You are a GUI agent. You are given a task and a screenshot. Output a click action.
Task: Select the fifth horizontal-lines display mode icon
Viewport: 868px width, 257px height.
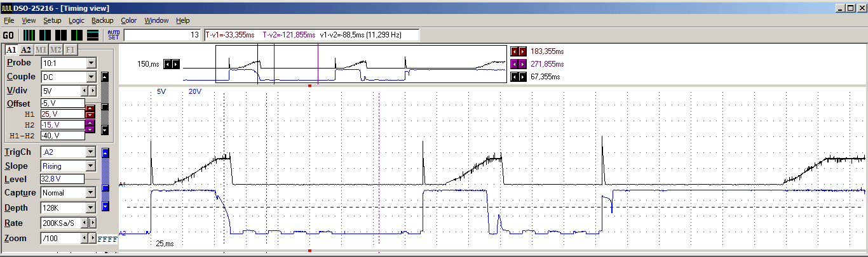(x=93, y=35)
